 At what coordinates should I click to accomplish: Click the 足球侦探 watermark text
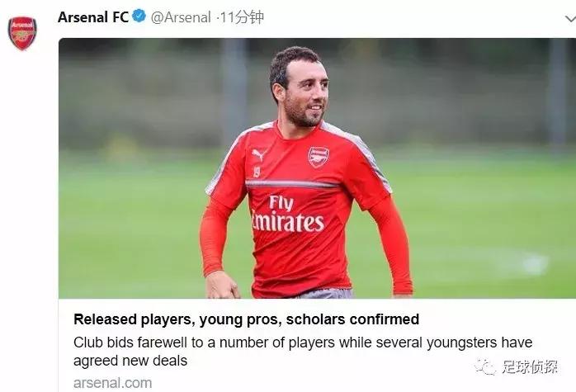(529, 367)
